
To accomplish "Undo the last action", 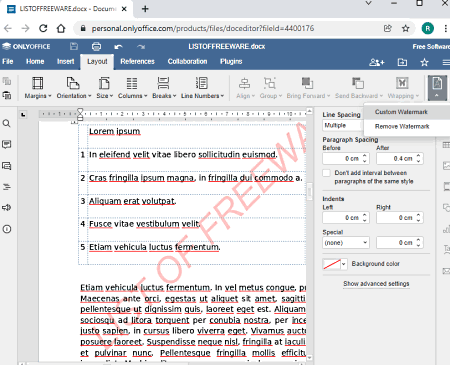I will click(118, 47).
